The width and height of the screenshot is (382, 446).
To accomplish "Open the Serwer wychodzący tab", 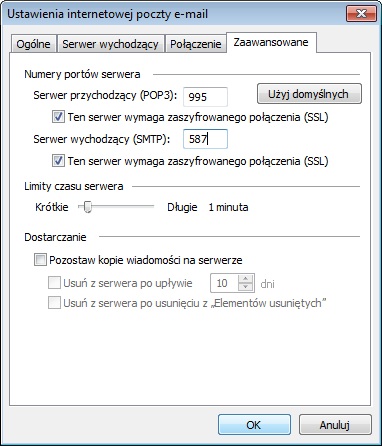I will [x=110, y=44].
